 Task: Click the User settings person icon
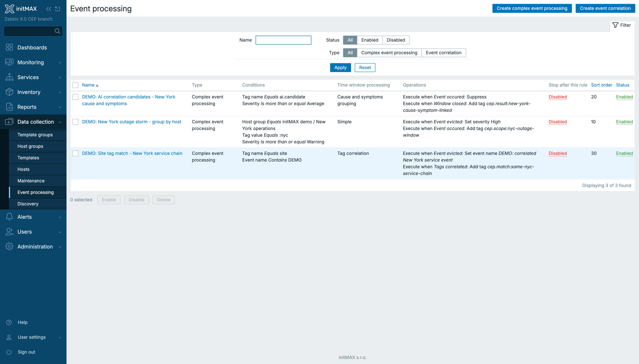point(9,337)
